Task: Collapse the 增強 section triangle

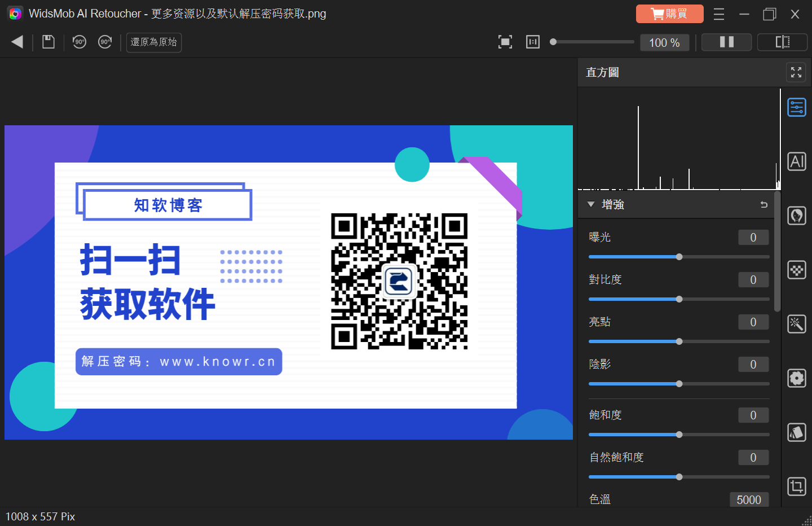Action: click(591, 204)
